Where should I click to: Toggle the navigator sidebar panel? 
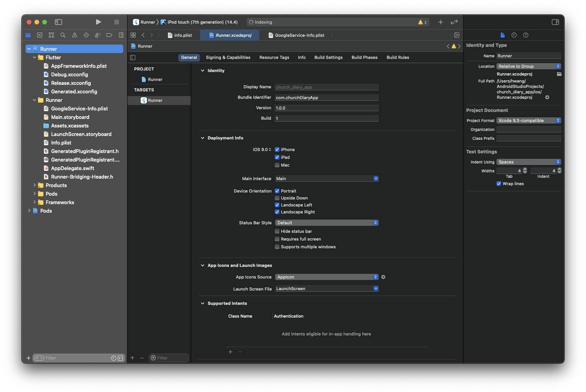59,22
